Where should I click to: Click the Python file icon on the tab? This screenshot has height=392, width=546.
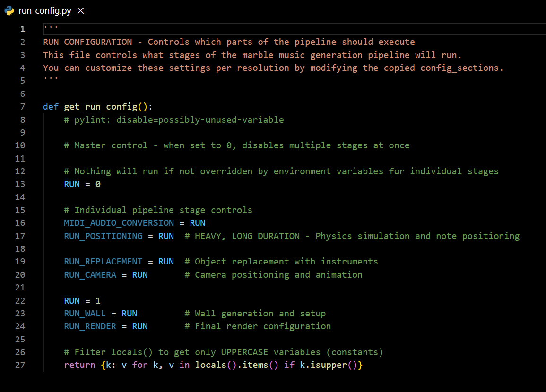pyautogui.click(x=9, y=10)
